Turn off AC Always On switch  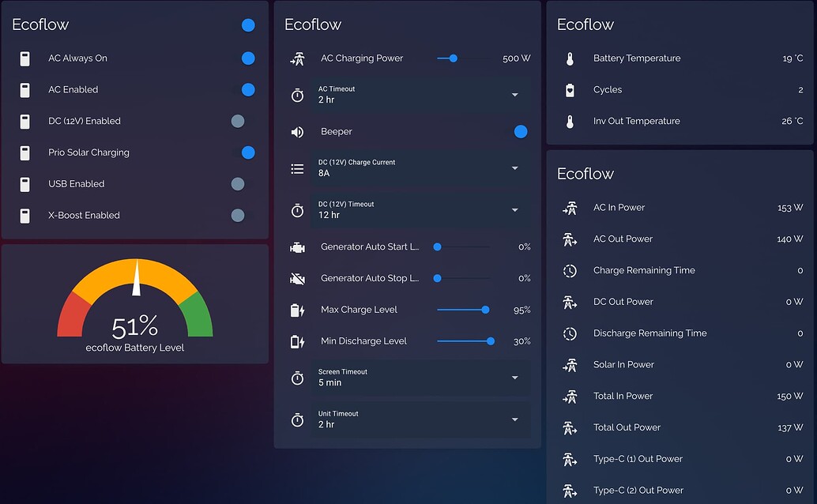[243, 58]
